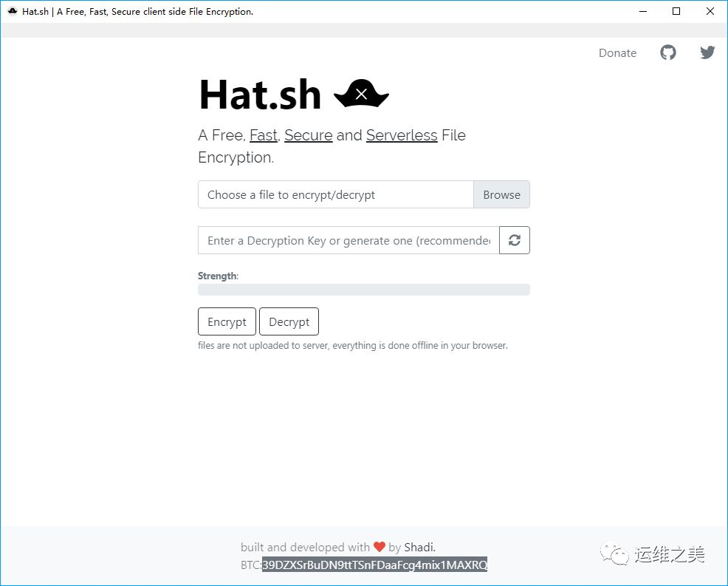
Task: Open the underlined Secure link
Action: [309, 135]
